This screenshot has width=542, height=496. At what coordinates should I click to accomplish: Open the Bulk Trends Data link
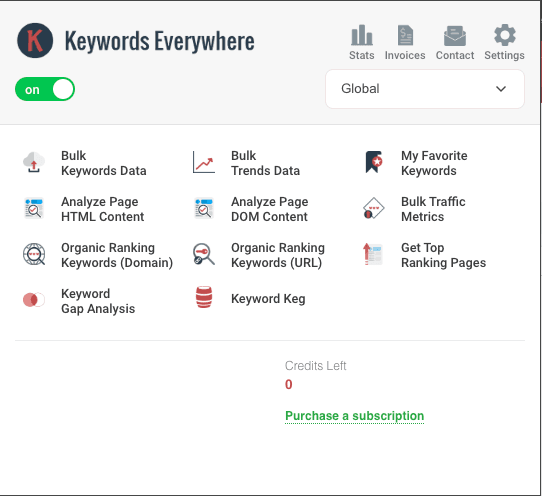coord(265,163)
